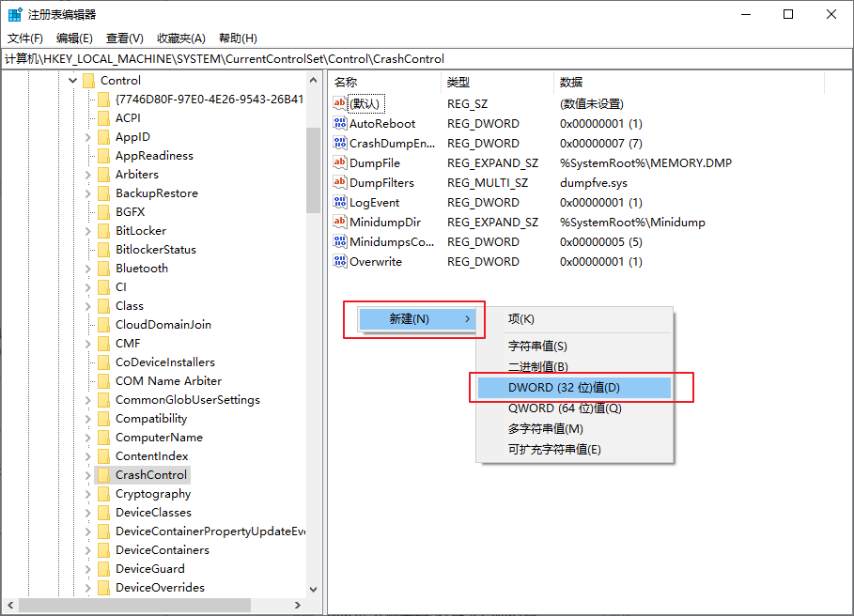Click the BitLocker folder icon
Viewport: 854px width, 616px height.
tap(103, 231)
